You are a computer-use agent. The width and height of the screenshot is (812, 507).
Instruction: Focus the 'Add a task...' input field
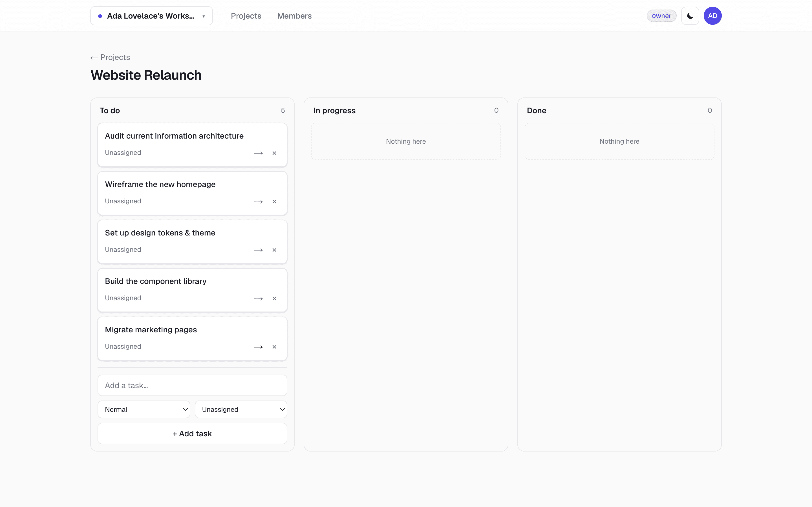pos(192,385)
